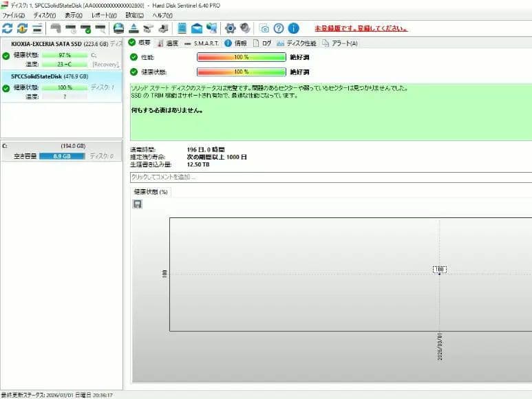This screenshot has height=399, width=532.
Task: Click the KIOXIA 23 °C temperature bar
Action: 65,64
